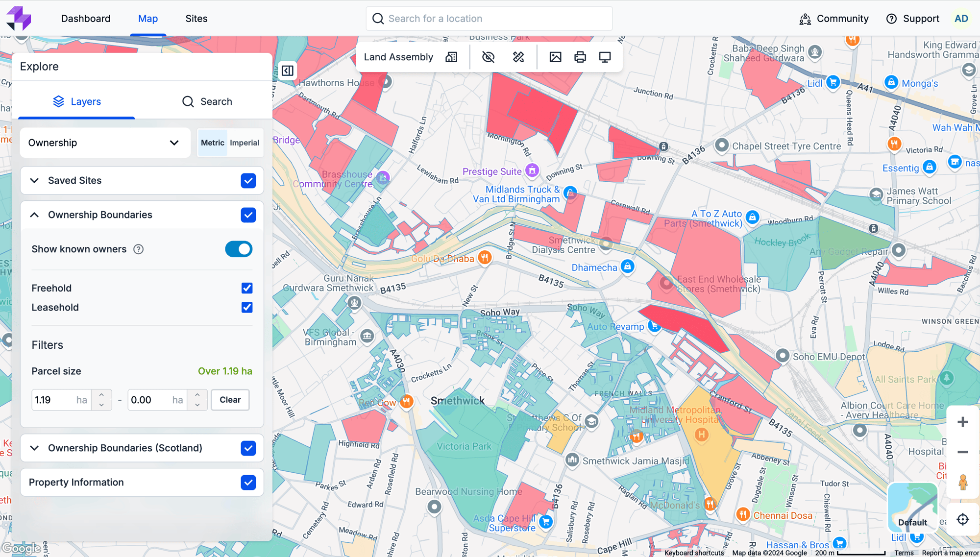Switch the Default basemap thumbnail
Image resolution: width=980 pixels, height=557 pixels.
[912, 507]
